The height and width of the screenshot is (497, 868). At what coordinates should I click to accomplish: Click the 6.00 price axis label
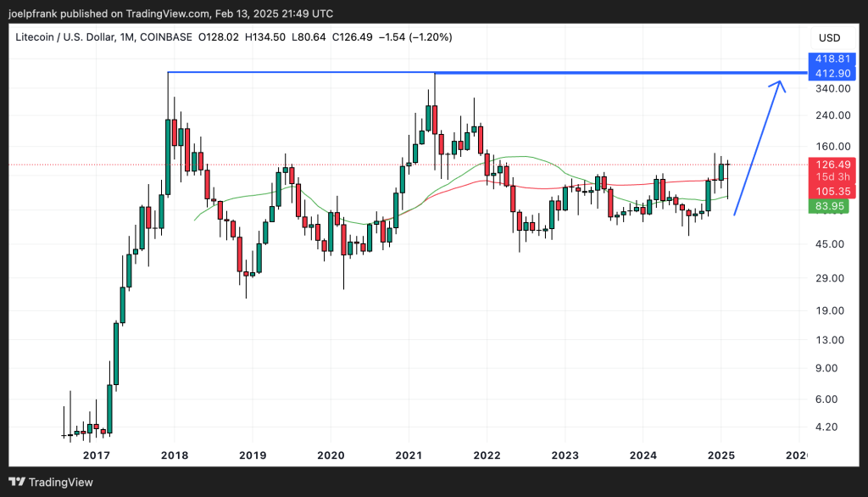(826, 399)
